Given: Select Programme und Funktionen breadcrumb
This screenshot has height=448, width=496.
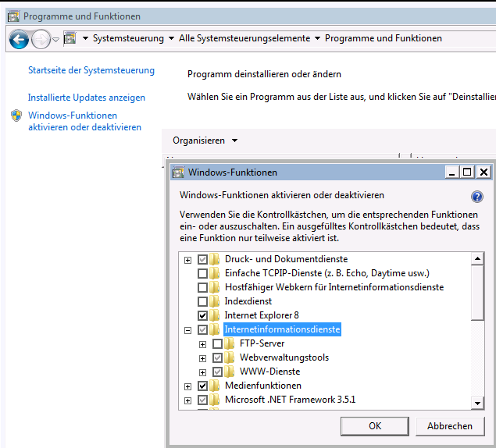Looking at the screenshot, I should pos(383,38).
